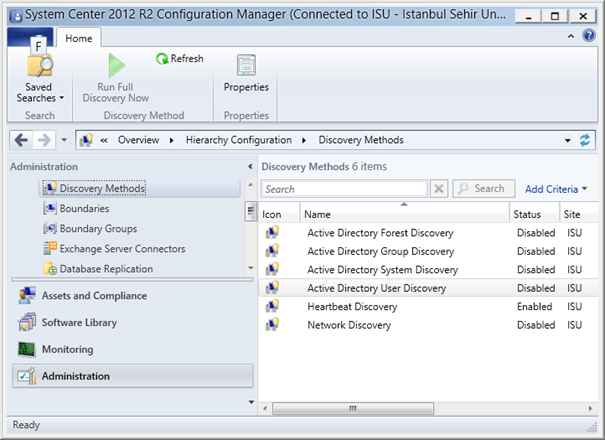Clear the search with the X icon
Image resolution: width=605 pixels, height=440 pixels.
pyautogui.click(x=439, y=188)
